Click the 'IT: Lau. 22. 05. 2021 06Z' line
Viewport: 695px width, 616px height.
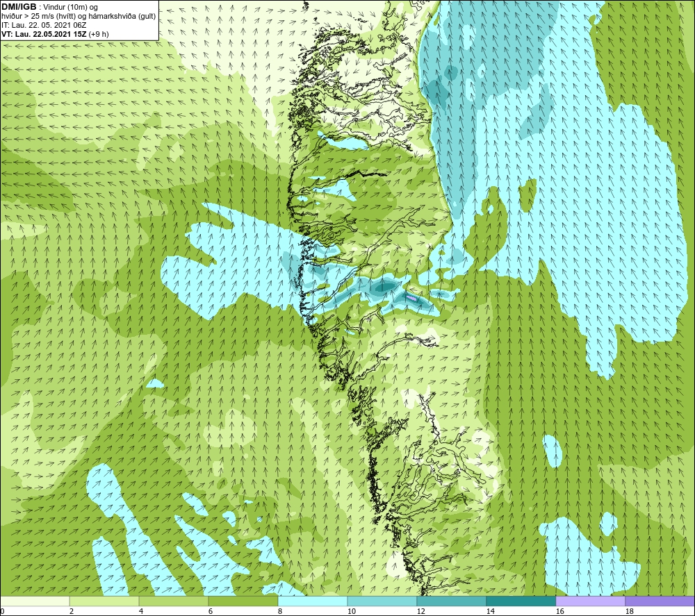[x=43, y=25]
